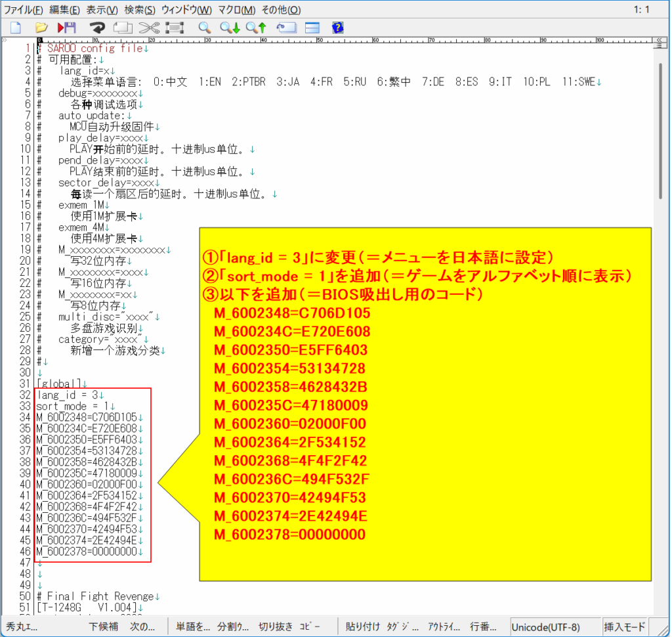Toggle 挿入モード in the status bar
The height and width of the screenshot is (637, 672).
coord(623,626)
